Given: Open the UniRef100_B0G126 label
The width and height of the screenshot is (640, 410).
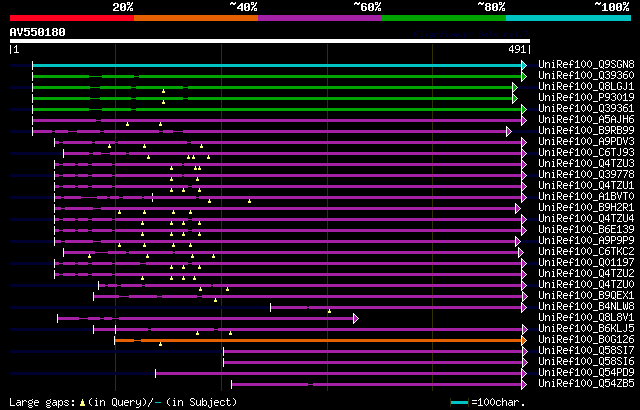Looking at the screenshot, I should point(586,340).
